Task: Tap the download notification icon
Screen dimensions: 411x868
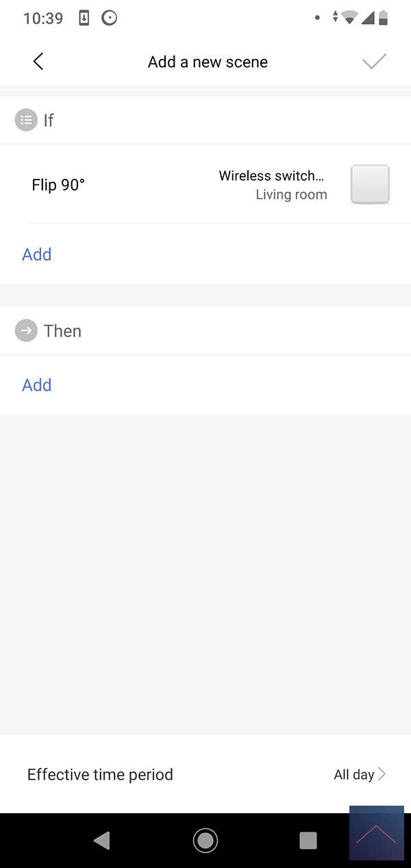Action: 84,18
